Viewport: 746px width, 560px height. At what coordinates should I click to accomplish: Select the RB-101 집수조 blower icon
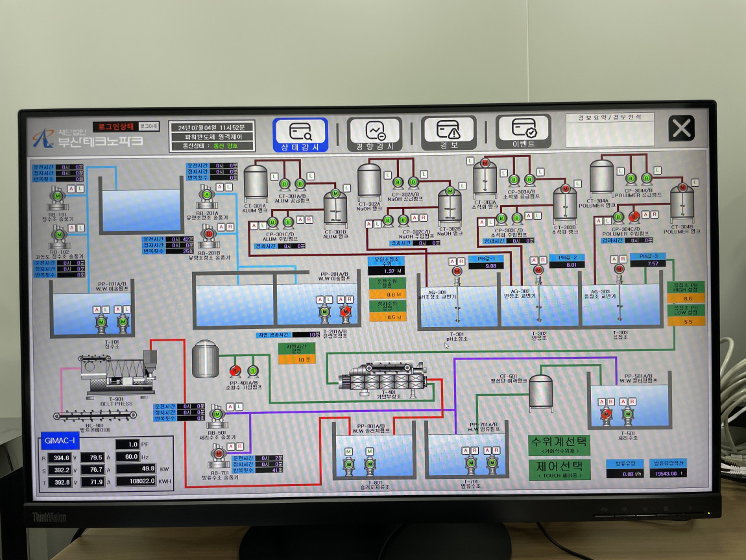pyautogui.click(x=58, y=199)
